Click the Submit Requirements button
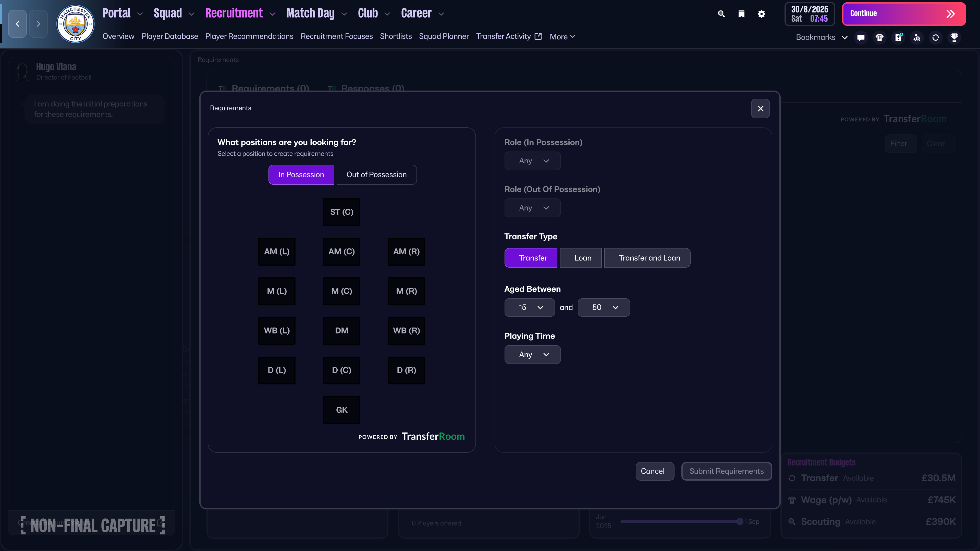Image resolution: width=980 pixels, height=551 pixels. coord(726,471)
